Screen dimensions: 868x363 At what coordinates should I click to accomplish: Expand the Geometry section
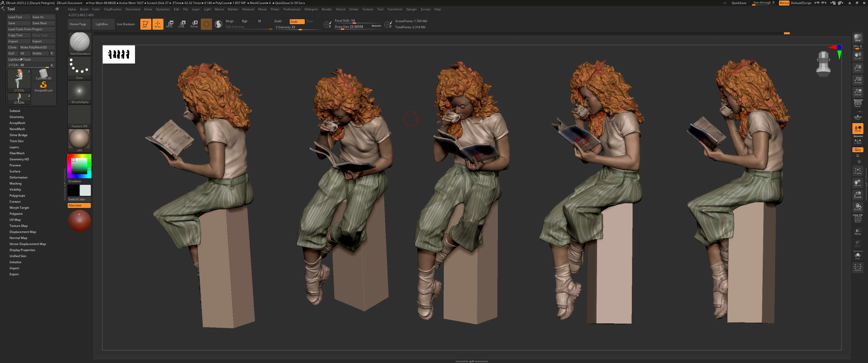click(x=16, y=117)
